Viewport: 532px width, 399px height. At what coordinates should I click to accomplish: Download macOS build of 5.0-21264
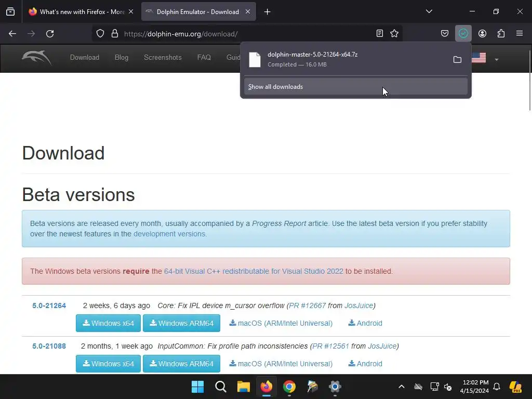(x=281, y=323)
